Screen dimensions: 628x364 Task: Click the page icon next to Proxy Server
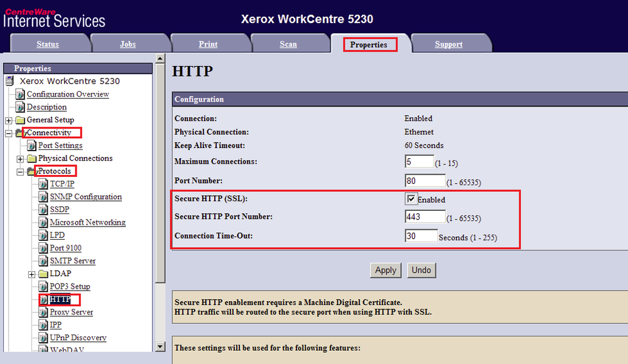[43, 313]
